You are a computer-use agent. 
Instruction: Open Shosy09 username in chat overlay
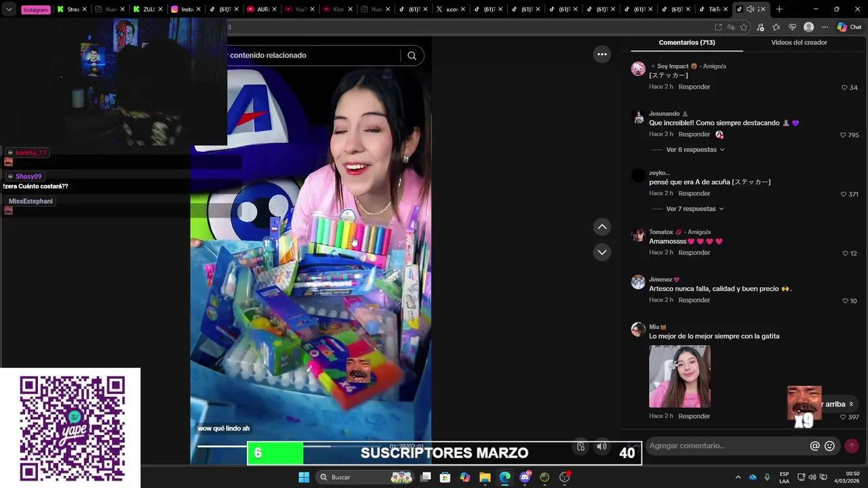coord(28,176)
